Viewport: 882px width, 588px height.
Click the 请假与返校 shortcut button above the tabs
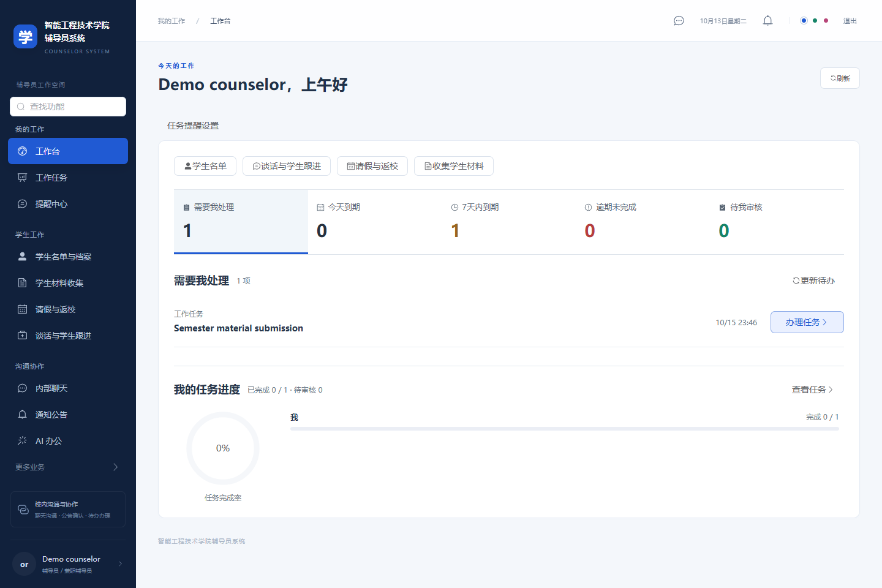(372, 166)
